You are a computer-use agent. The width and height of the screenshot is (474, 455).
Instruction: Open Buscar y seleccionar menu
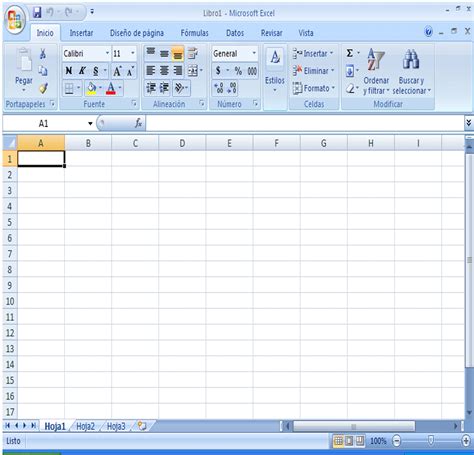click(x=411, y=71)
